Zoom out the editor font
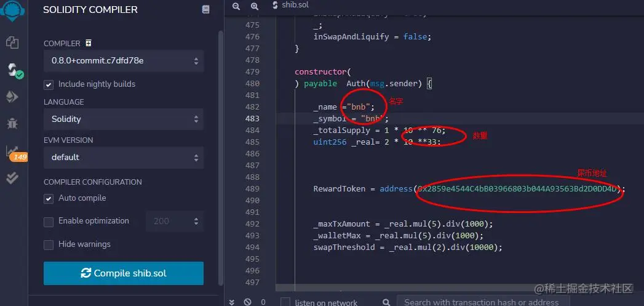Viewport: 644px width, 306px height. point(236,6)
